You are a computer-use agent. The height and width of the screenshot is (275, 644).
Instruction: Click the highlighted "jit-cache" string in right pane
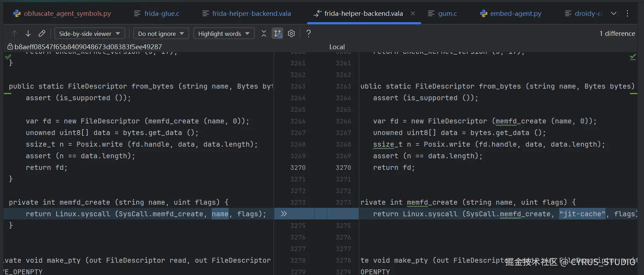point(582,214)
